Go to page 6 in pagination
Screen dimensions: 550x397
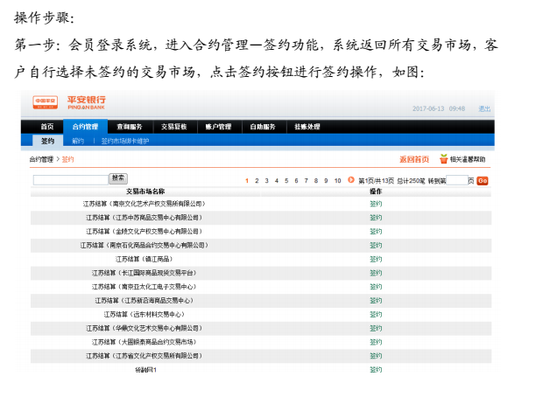tap(296, 181)
